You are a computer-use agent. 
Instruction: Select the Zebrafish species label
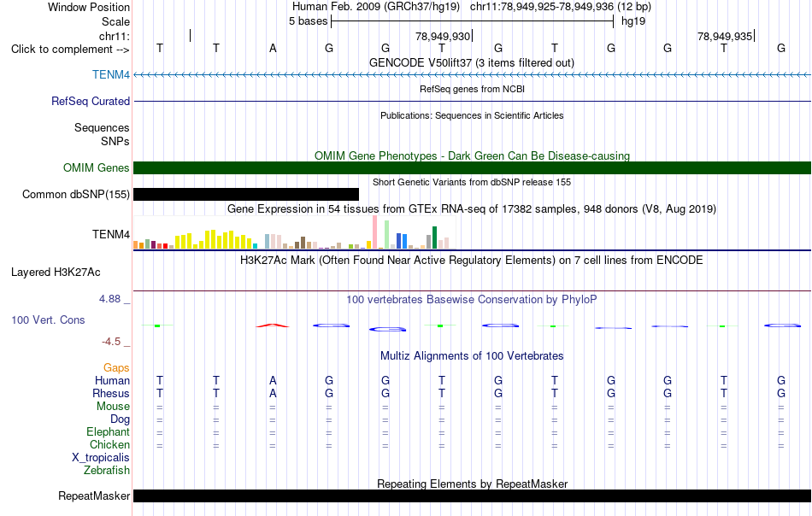point(107,470)
